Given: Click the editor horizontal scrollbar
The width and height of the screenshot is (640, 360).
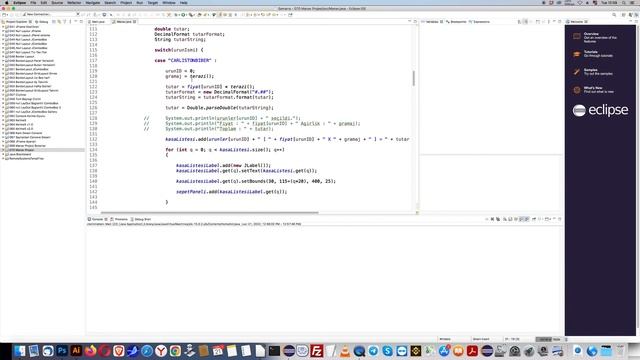Looking at the screenshot, I should point(209,212).
